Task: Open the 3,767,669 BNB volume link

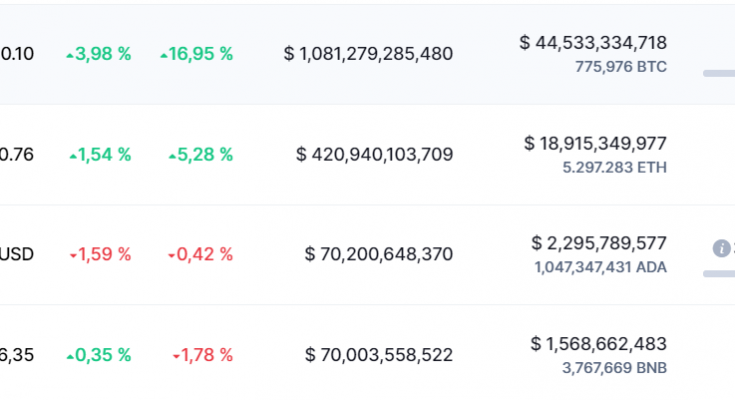Action: pyautogui.click(x=614, y=368)
